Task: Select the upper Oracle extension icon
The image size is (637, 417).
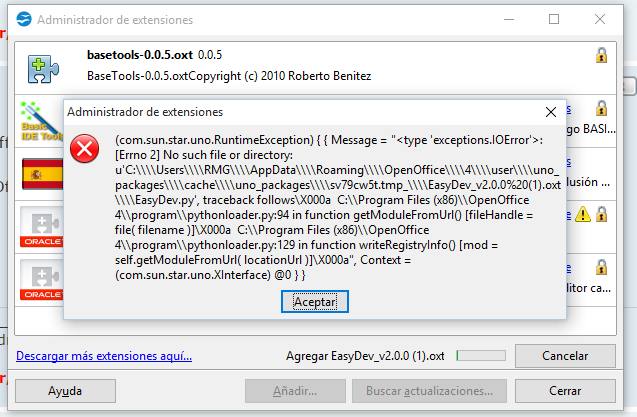Action: pyautogui.click(x=42, y=227)
